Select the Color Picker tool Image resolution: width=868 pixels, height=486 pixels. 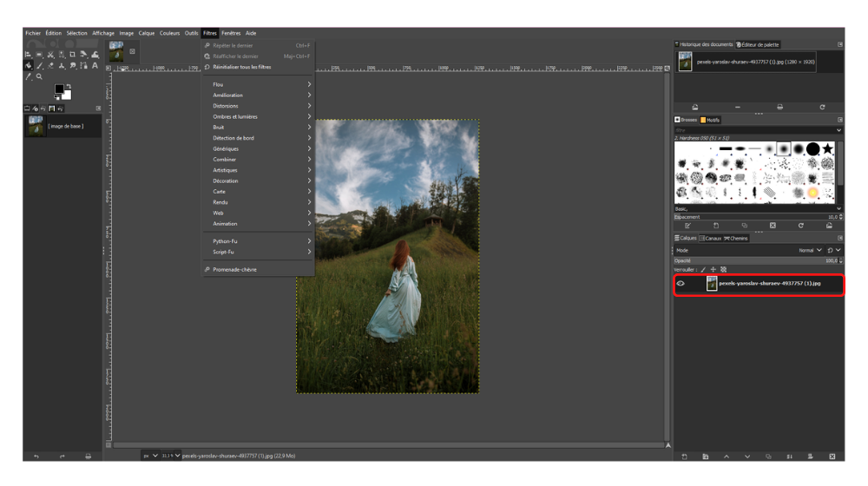[29, 76]
